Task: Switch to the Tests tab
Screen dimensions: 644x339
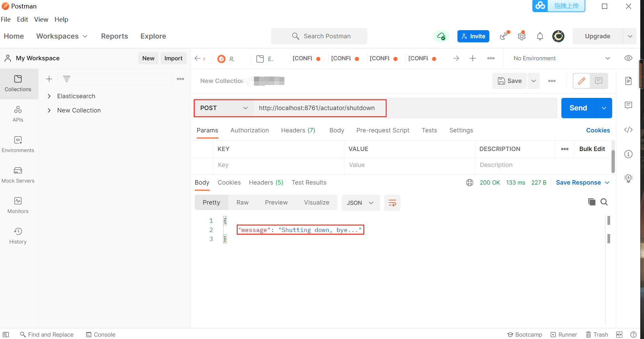Action: click(x=429, y=130)
